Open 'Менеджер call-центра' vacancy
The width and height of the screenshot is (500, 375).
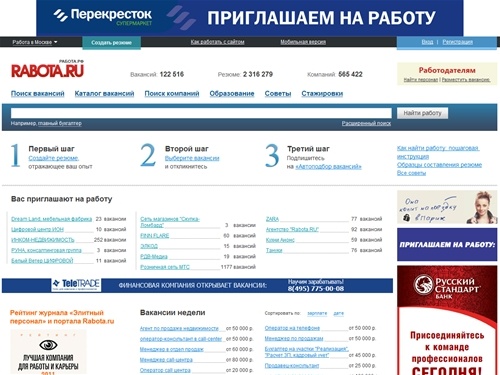coord(166,360)
